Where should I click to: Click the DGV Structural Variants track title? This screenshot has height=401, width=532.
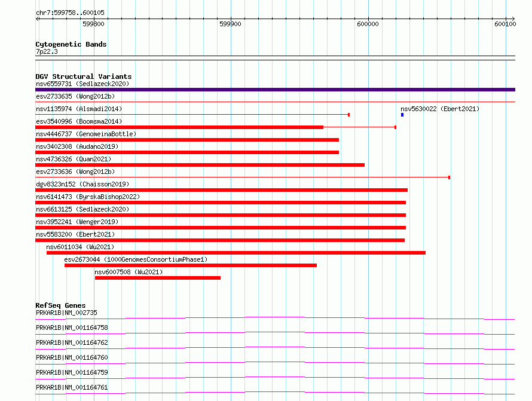pos(84,76)
